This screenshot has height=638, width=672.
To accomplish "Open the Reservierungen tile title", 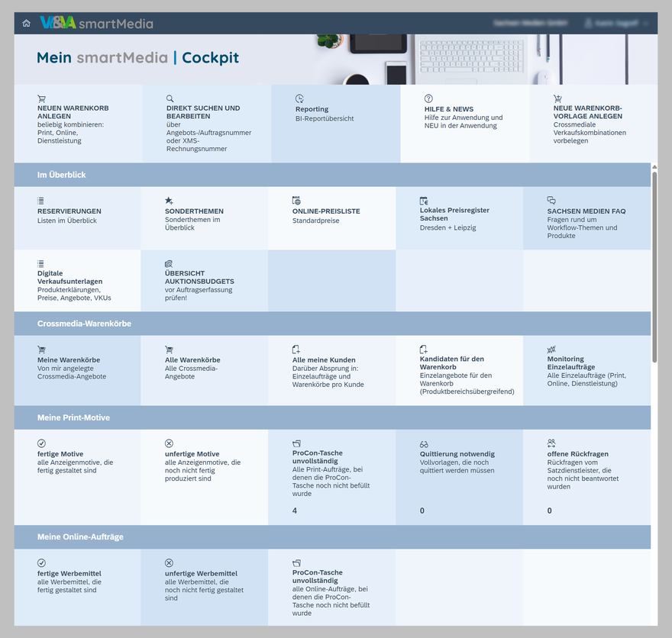I will point(69,211).
